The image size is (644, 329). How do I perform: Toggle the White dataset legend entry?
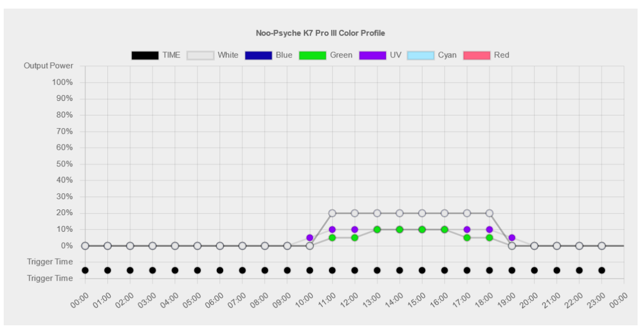tap(213, 55)
